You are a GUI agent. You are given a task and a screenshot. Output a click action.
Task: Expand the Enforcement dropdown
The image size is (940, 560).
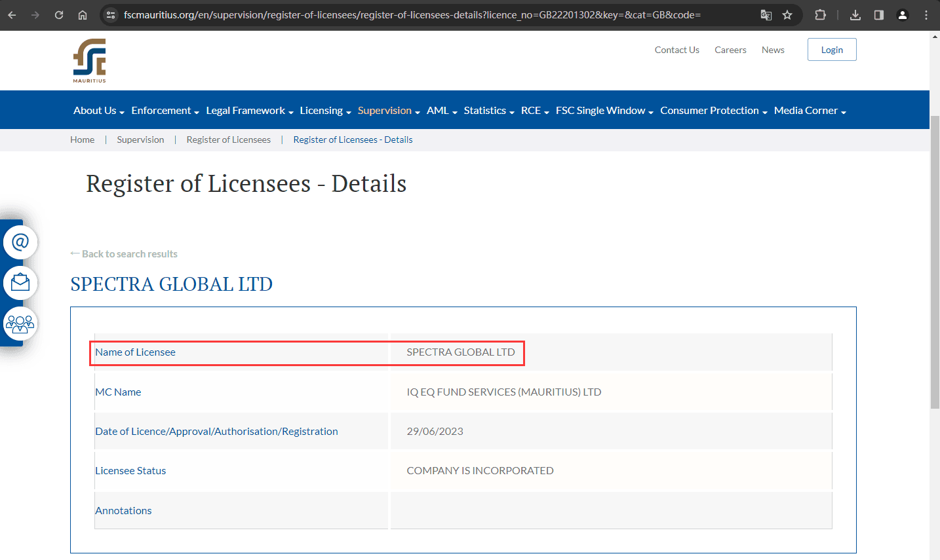165,111
